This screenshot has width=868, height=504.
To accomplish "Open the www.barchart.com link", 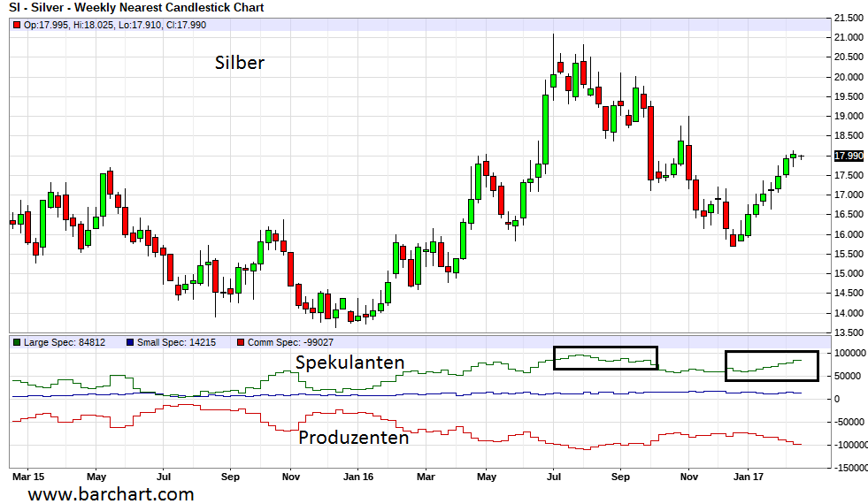I will (x=111, y=493).
